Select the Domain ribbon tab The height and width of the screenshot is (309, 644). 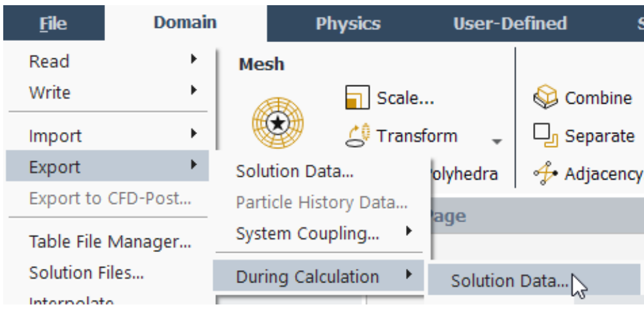click(x=185, y=23)
